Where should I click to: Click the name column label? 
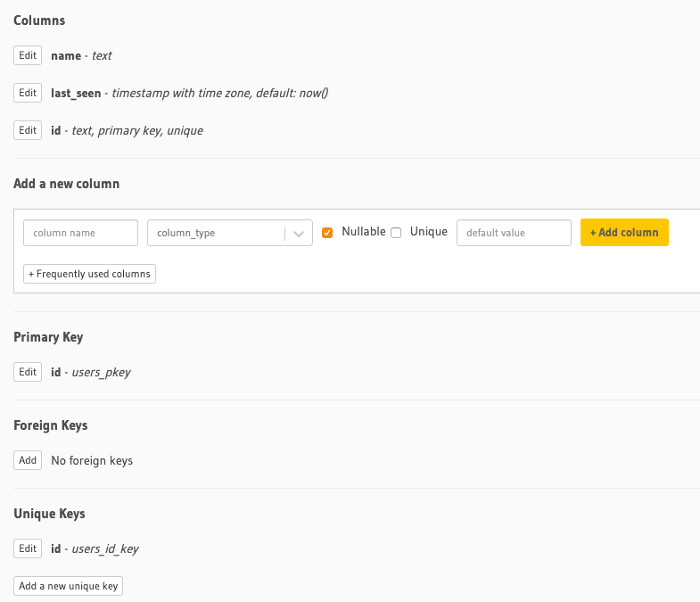click(x=66, y=56)
